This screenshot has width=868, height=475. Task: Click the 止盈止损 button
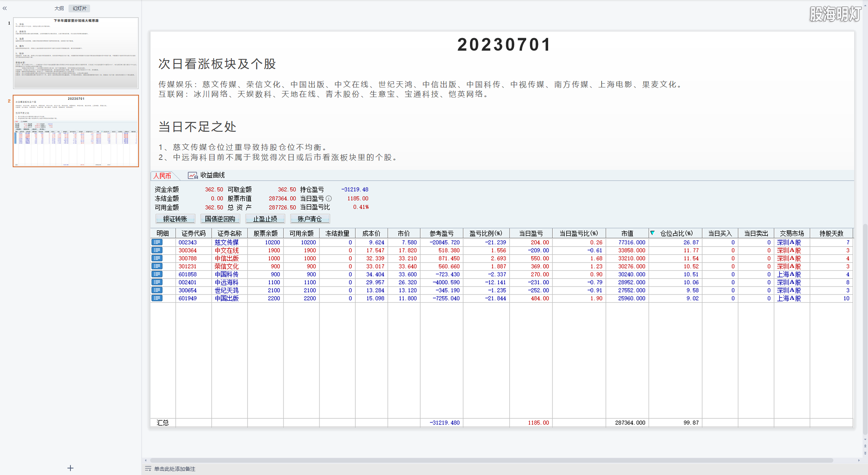tap(265, 219)
